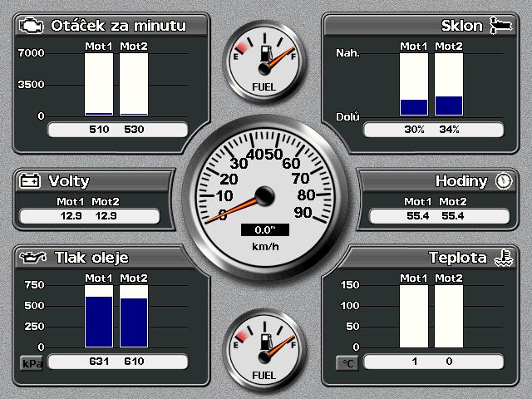The image size is (532, 399).
Task: Click the clock icon next to Hodiny
Action: coord(504,181)
